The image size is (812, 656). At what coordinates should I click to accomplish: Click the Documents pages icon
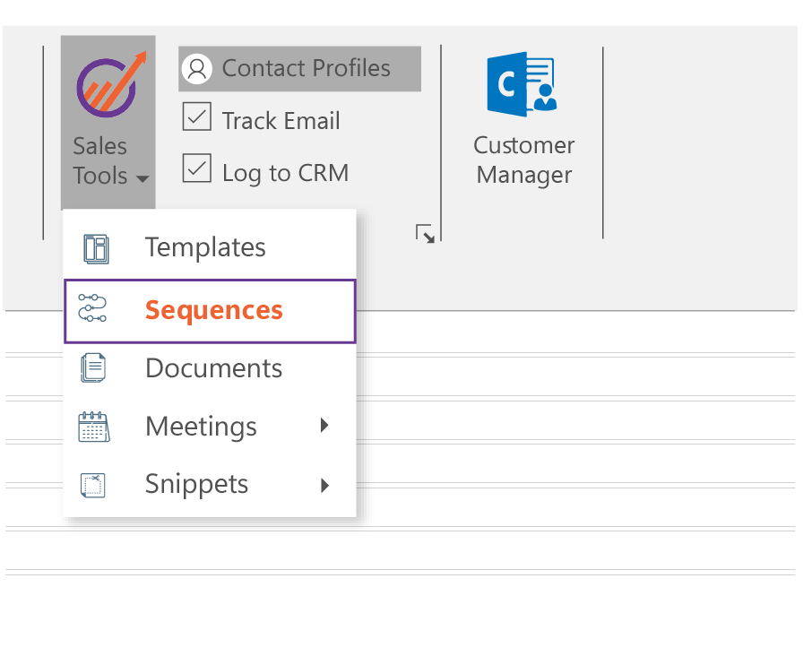93,368
